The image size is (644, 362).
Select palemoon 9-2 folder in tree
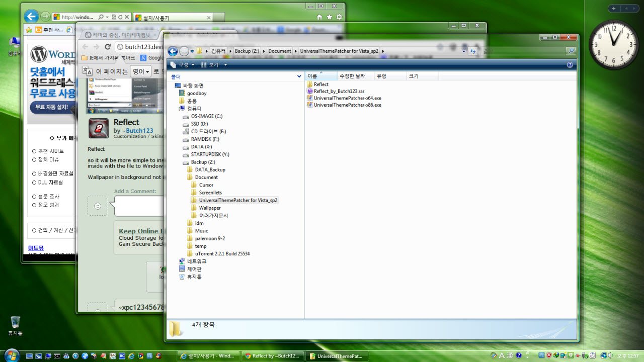click(206, 238)
